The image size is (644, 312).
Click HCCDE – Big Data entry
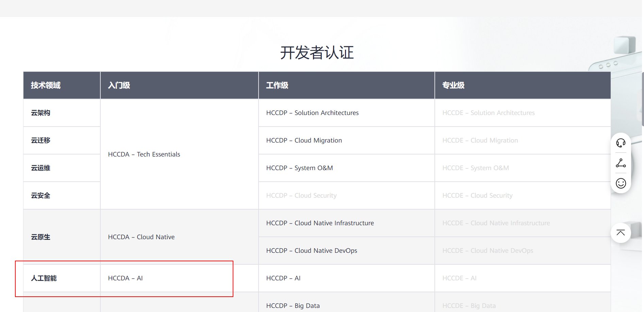coord(469,306)
